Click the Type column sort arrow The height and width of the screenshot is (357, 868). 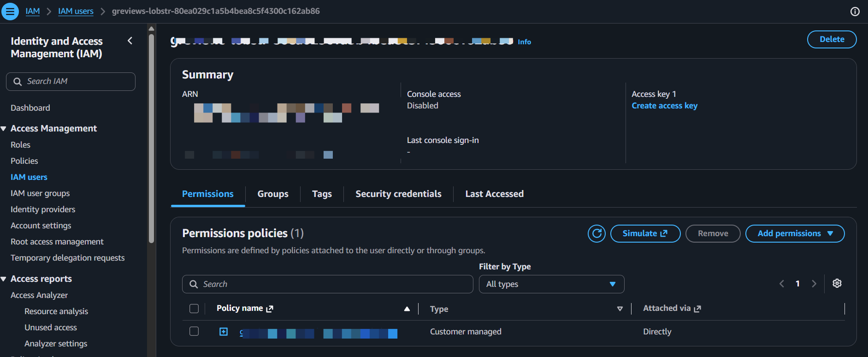620,309
